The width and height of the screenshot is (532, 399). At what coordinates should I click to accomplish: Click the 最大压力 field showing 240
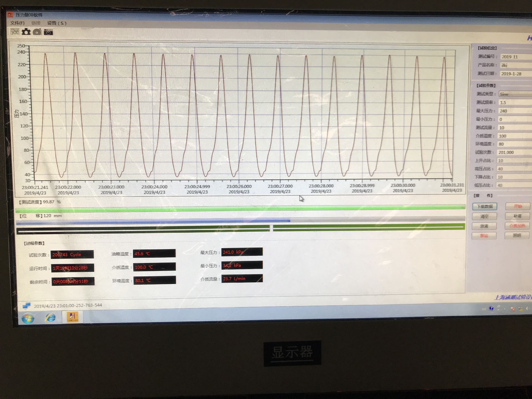(515, 111)
